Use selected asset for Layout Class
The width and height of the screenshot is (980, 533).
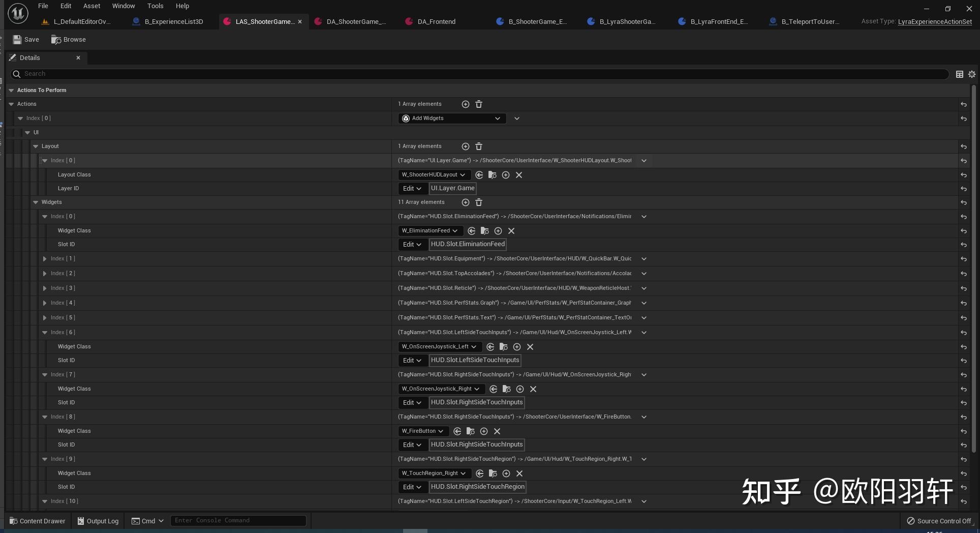click(x=479, y=174)
